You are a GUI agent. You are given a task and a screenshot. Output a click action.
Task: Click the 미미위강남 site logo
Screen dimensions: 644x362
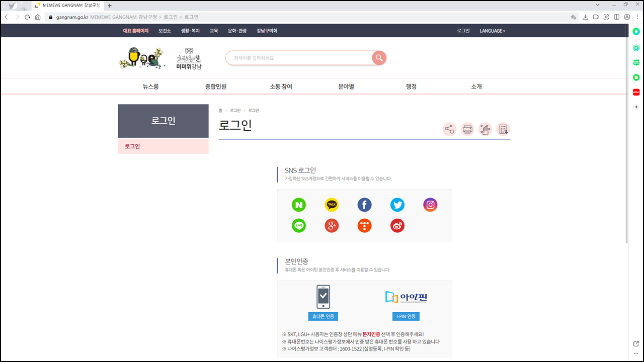click(x=189, y=59)
